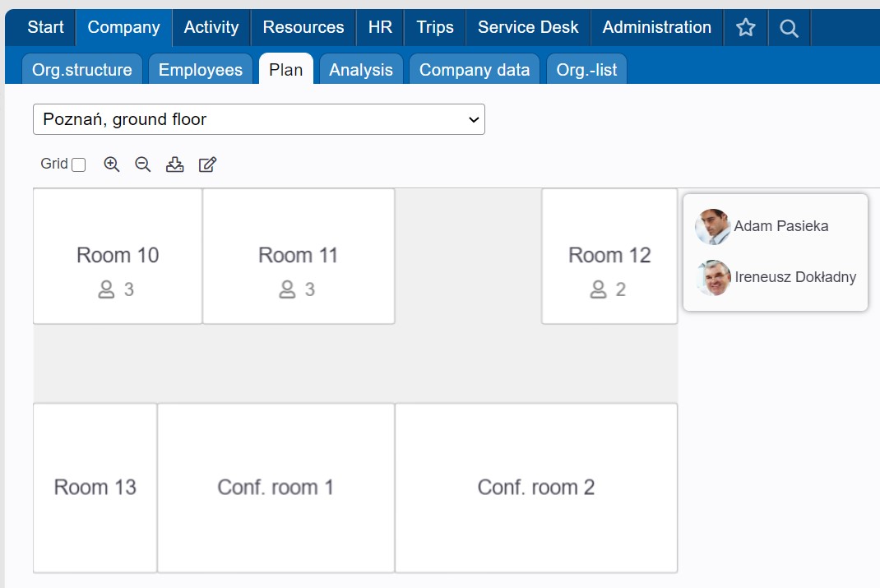This screenshot has width=880, height=588.
Task: Switch to the Analysis tab
Action: click(361, 70)
